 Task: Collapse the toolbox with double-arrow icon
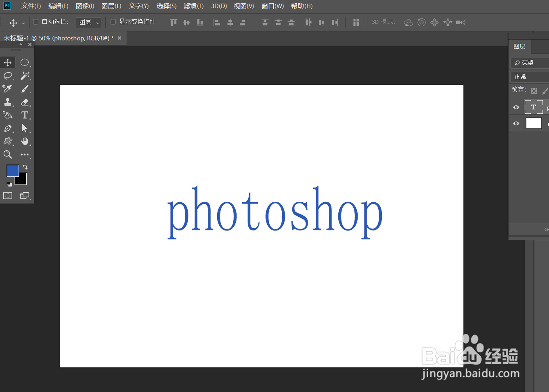point(21,44)
